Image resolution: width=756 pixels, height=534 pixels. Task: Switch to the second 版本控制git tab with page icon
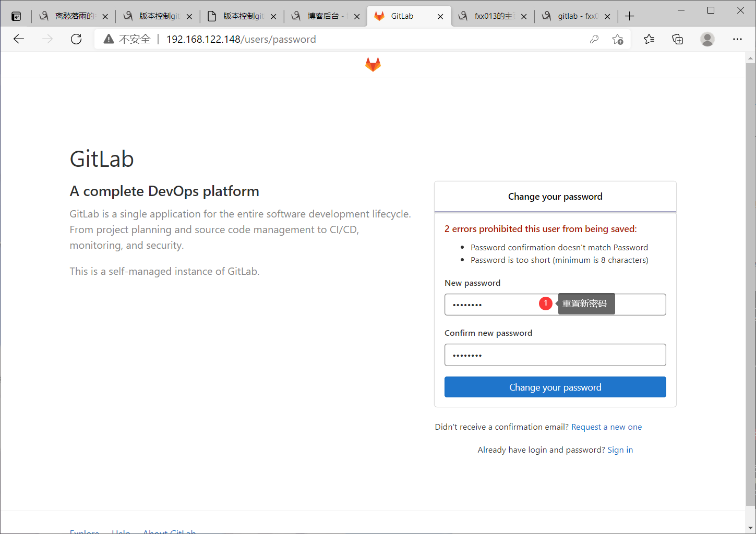click(241, 16)
